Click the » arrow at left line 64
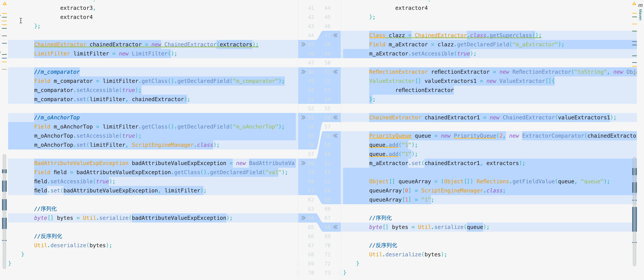The width and height of the screenshot is (644, 280). 303,218
